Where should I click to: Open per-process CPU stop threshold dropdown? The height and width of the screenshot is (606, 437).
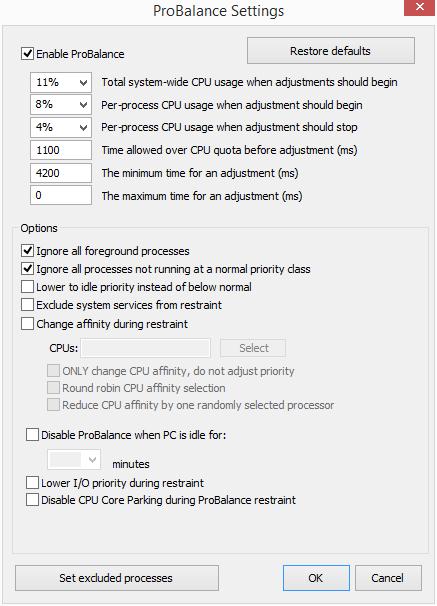61,127
